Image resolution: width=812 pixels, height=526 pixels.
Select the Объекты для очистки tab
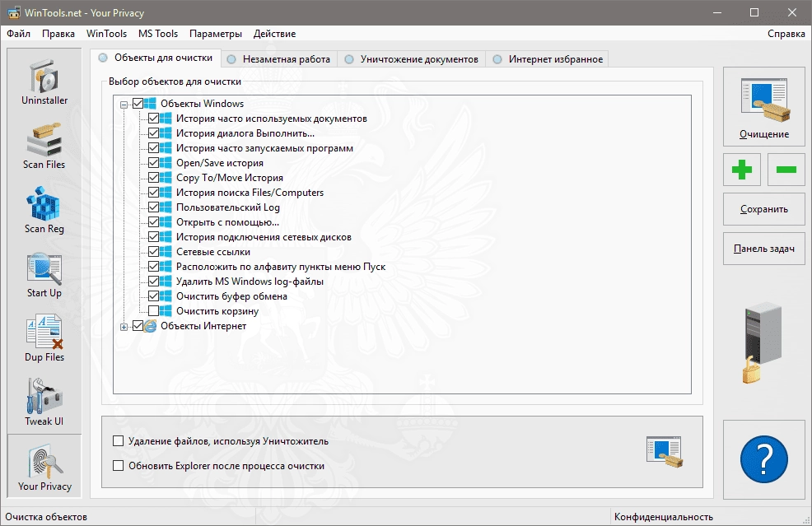tap(156, 58)
